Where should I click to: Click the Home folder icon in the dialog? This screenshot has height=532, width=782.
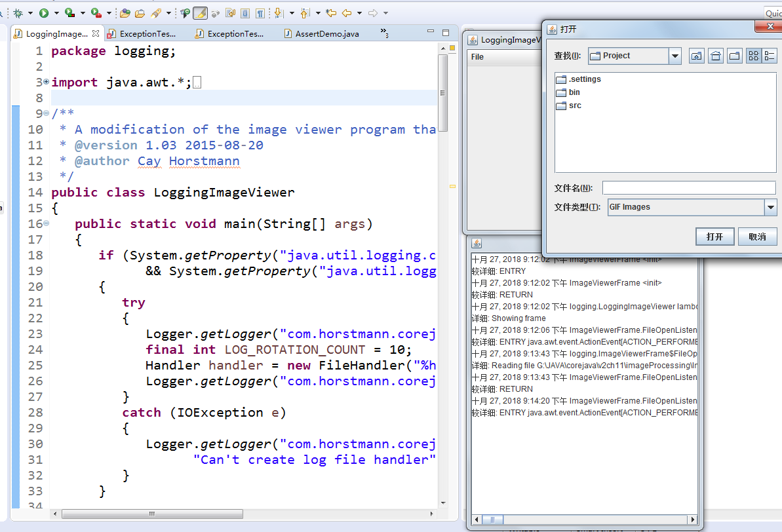tap(716, 56)
